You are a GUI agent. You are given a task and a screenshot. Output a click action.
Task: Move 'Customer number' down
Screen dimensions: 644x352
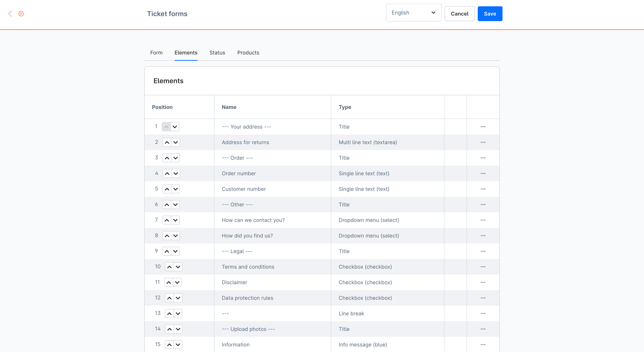coord(176,189)
